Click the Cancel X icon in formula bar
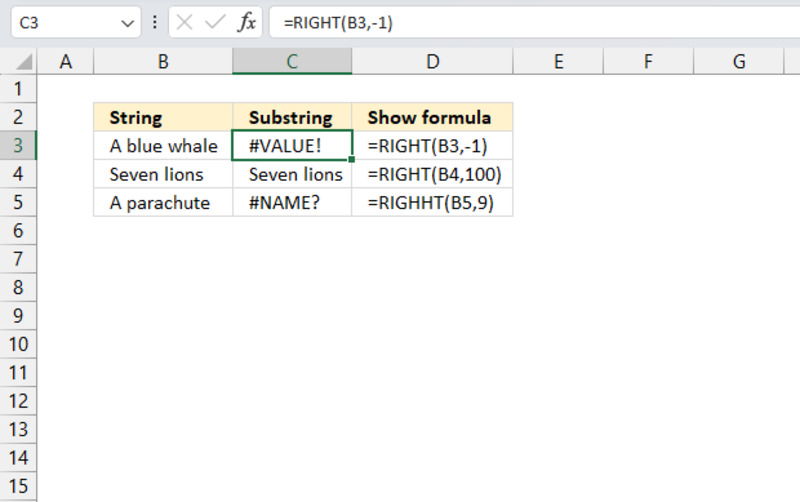Image resolution: width=800 pixels, height=502 pixels. tap(184, 22)
